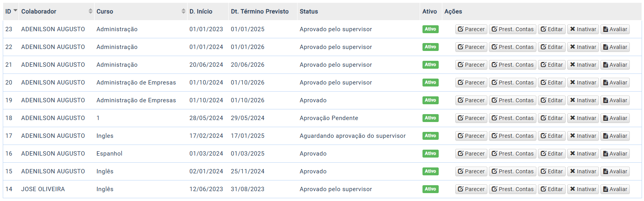
Task: Click the Dt. Término Previsto column header
Action: 260,11
